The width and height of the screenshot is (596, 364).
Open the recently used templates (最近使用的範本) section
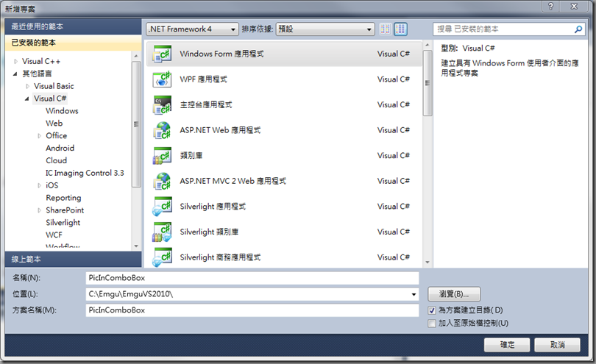pyautogui.click(x=73, y=26)
